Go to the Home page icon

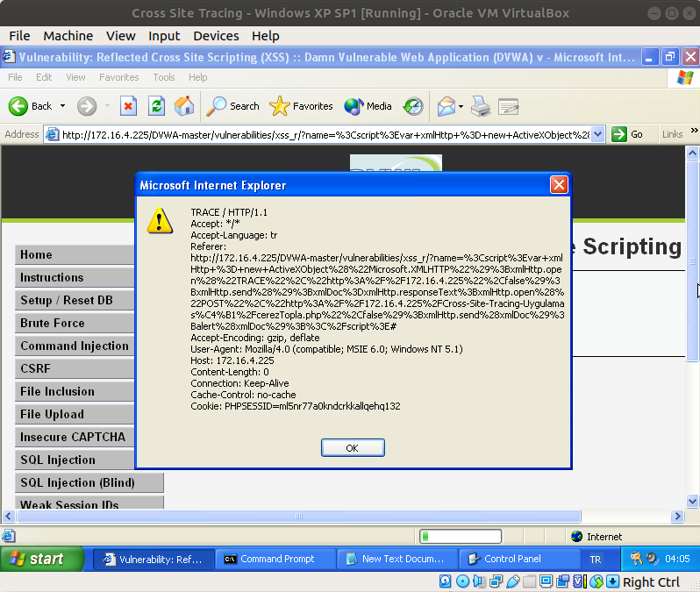184,106
